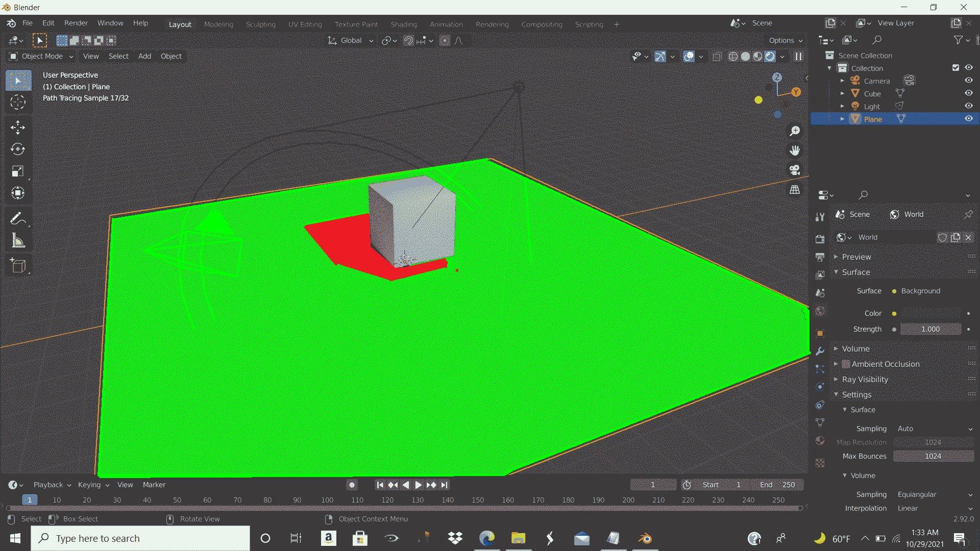The height and width of the screenshot is (551, 980).
Task: Enable the Ambient Occlusion checkbox
Action: point(846,364)
